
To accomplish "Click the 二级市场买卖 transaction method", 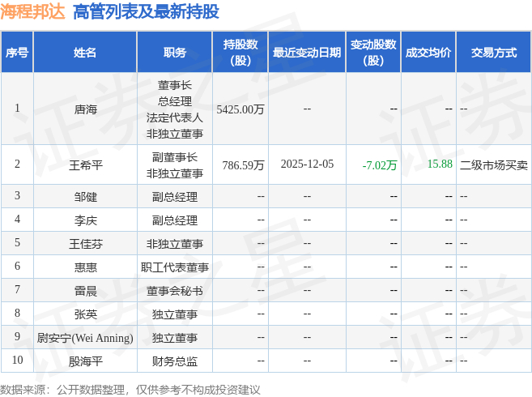I will [x=494, y=165].
